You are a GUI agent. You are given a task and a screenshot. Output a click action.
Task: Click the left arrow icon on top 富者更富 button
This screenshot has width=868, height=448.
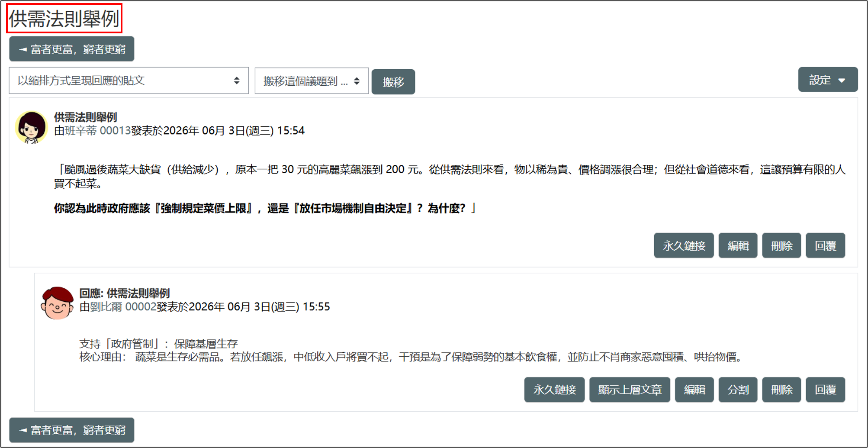pyautogui.click(x=23, y=50)
